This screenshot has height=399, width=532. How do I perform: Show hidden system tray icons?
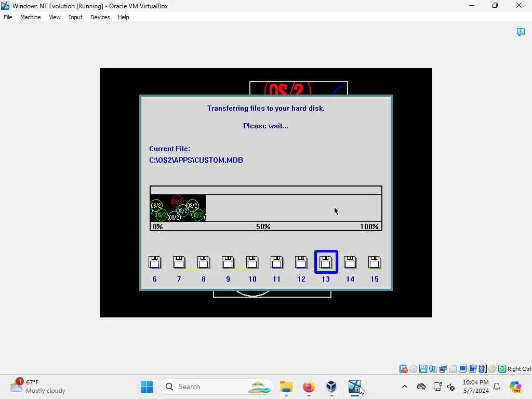(x=404, y=387)
